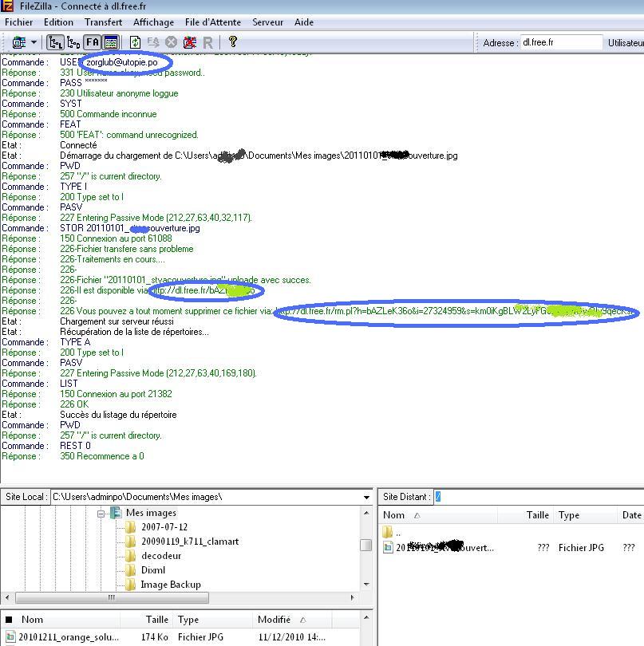Select the 2007-07-12 folder

(x=164, y=527)
